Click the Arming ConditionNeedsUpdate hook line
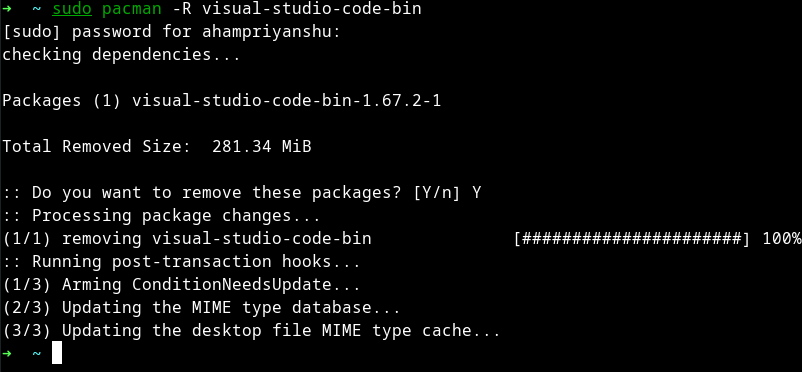This screenshot has width=802, height=372. coord(182,285)
